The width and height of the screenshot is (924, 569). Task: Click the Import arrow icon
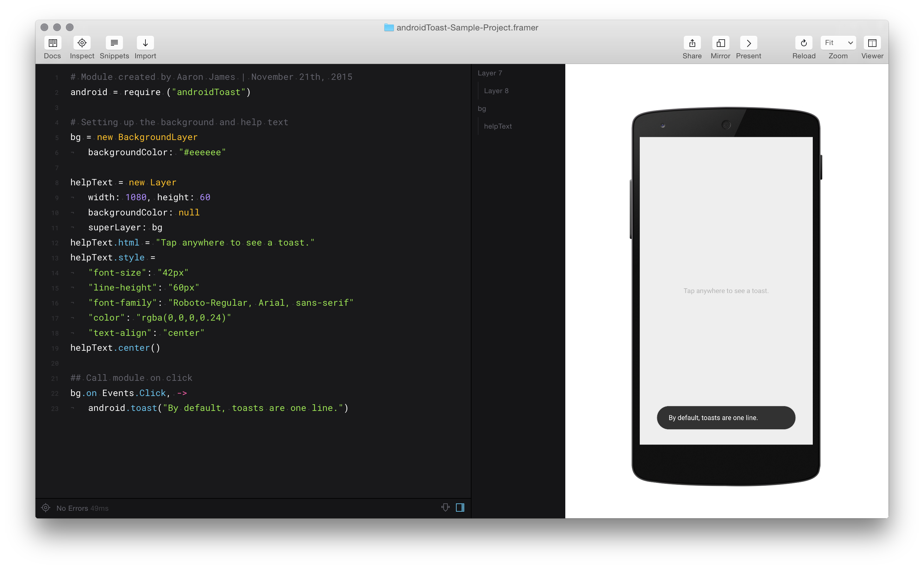(145, 43)
